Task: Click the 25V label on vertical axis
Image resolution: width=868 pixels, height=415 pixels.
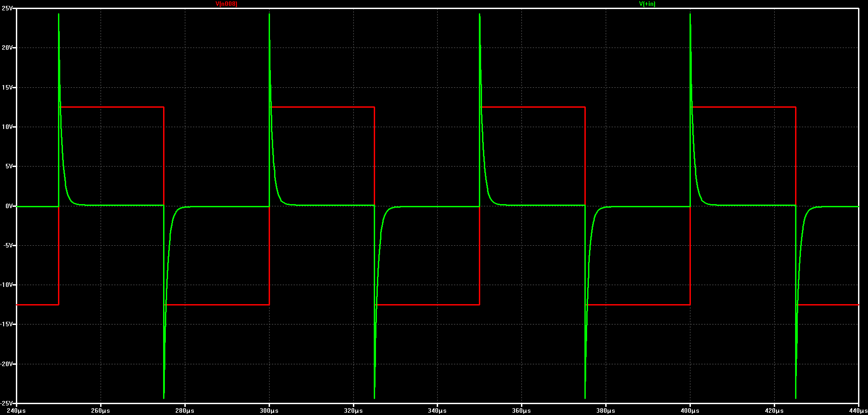Action: (7, 8)
